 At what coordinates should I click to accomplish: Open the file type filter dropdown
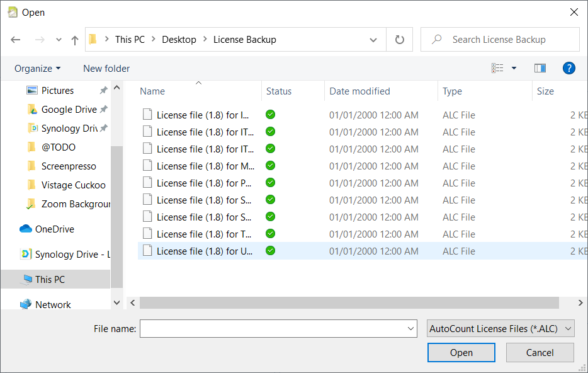tap(500, 328)
